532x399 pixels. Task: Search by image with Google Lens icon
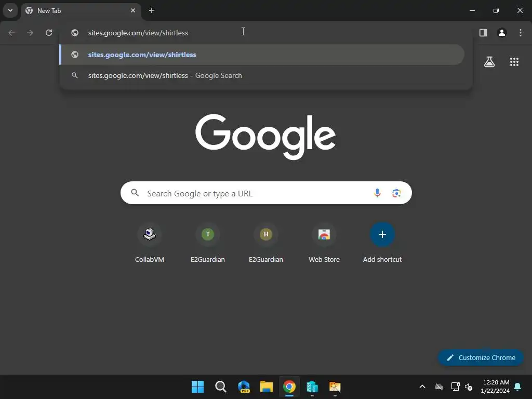pos(396,193)
